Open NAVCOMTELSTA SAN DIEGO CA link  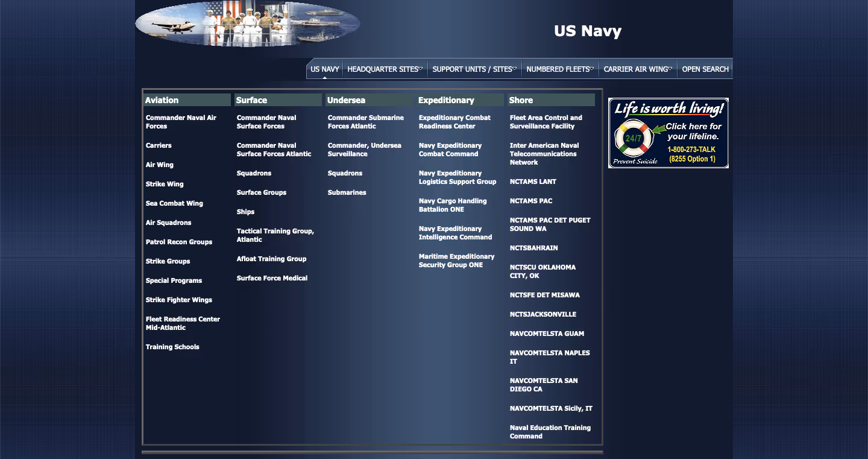click(x=544, y=385)
